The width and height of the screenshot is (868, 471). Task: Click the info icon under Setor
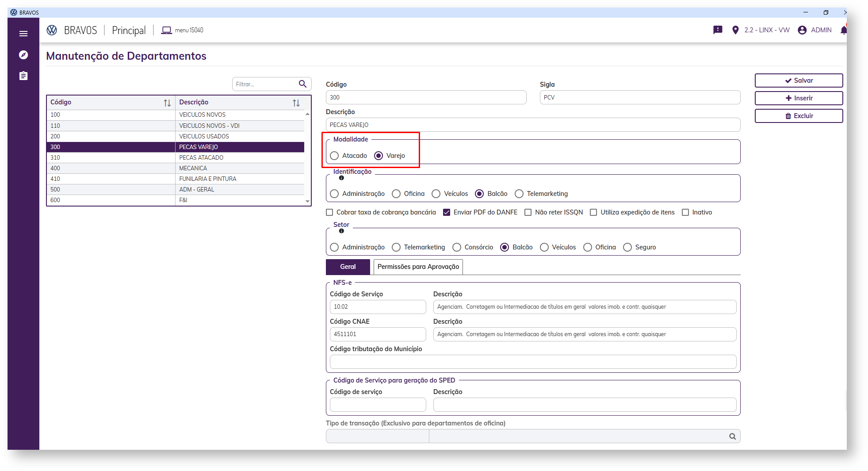(341, 231)
